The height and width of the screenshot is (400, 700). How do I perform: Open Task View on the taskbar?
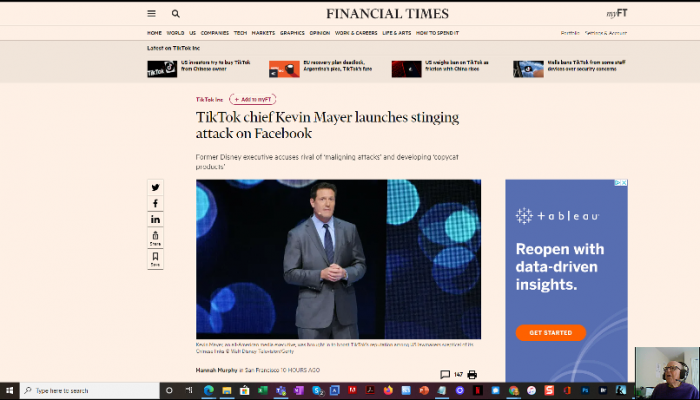click(x=189, y=390)
